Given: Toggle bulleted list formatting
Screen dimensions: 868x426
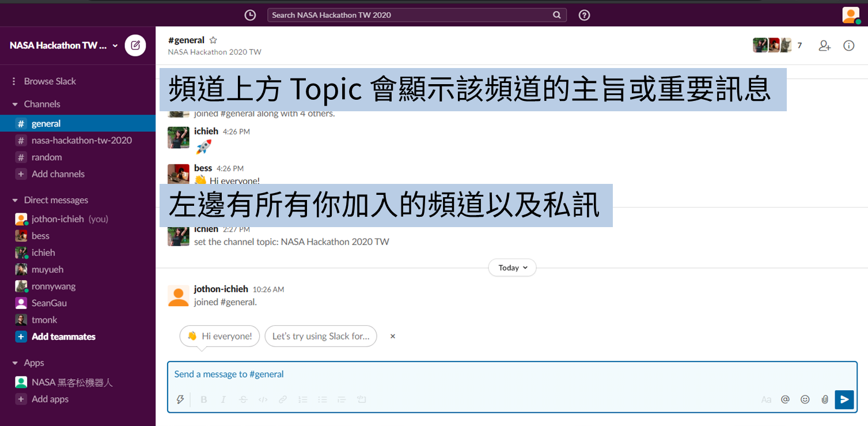Looking at the screenshot, I should (323, 399).
